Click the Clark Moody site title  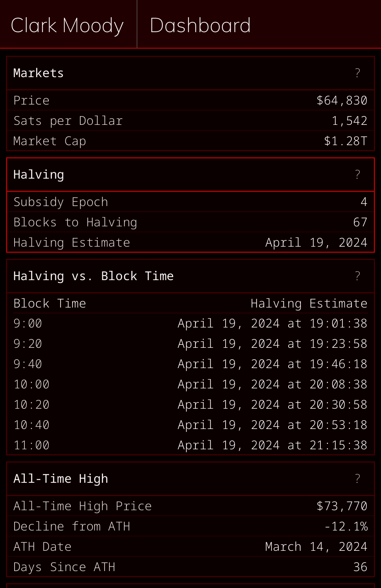coord(67,25)
